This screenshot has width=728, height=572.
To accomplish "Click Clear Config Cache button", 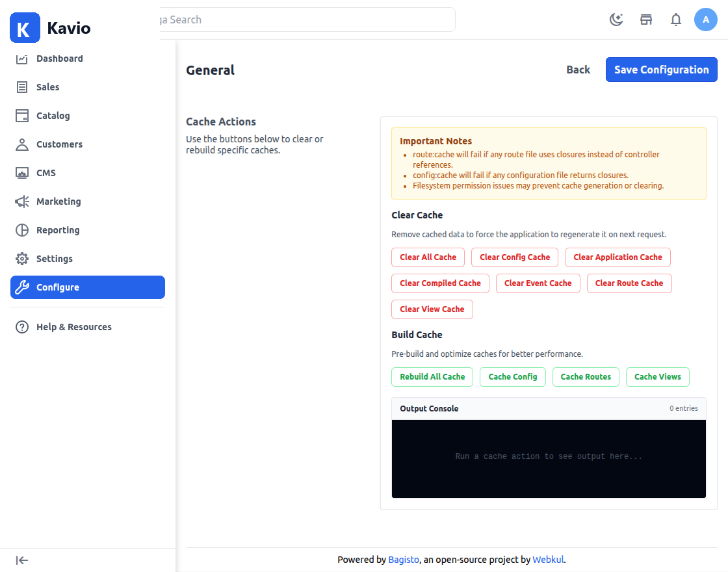I will tap(514, 257).
